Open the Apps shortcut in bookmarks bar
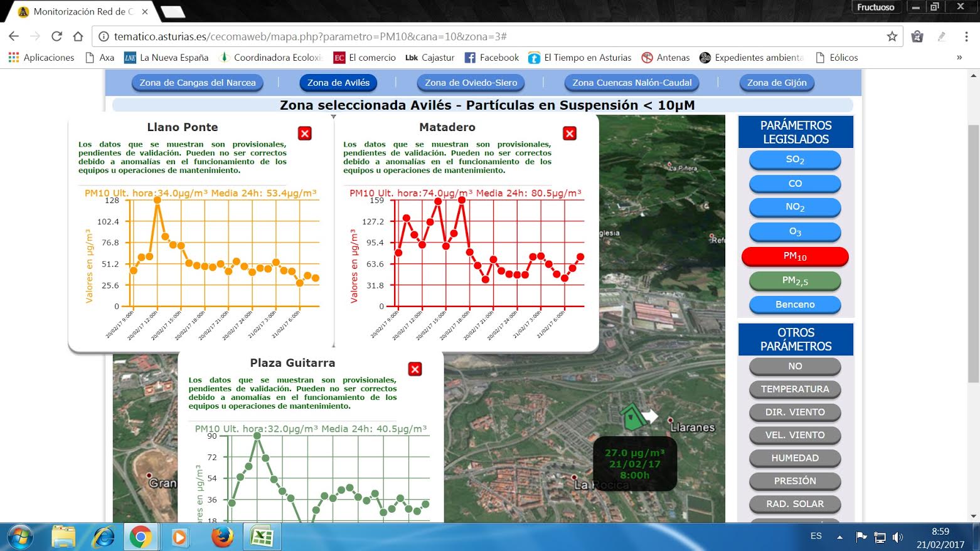The height and width of the screenshot is (551, 980). pos(41,58)
